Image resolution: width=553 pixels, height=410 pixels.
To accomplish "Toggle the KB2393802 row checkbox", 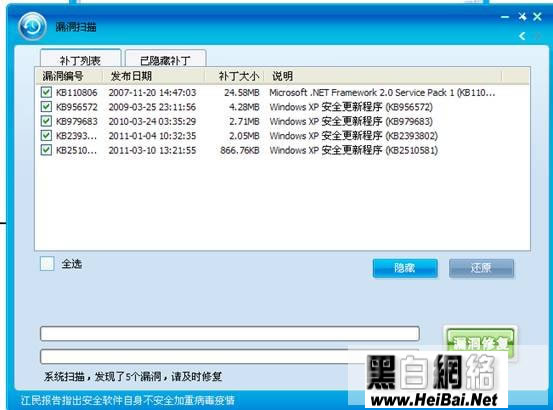I will coord(46,135).
